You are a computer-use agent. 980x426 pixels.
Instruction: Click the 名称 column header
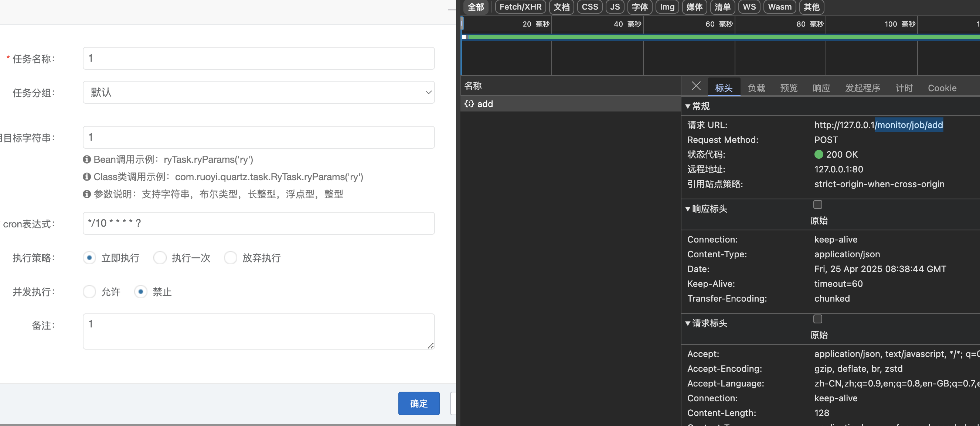473,86
